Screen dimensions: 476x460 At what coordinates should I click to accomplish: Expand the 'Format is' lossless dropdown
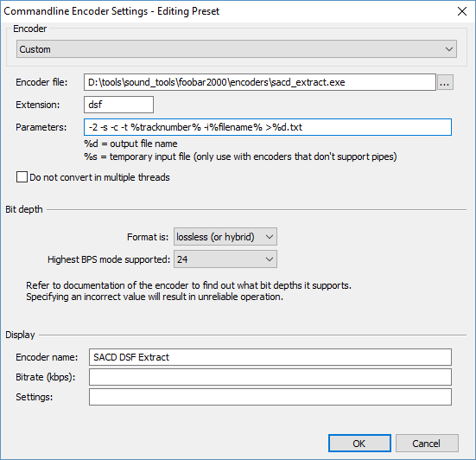(225, 237)
